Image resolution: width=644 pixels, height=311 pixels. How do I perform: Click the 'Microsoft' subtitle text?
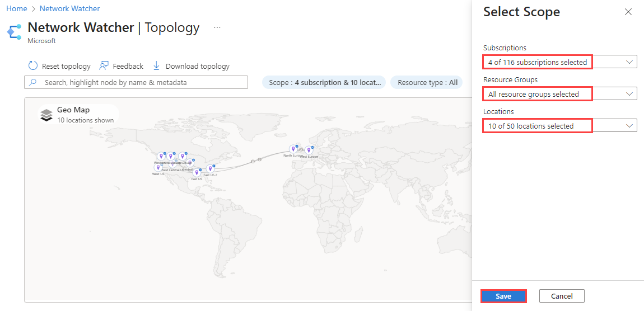click(41, 41)
